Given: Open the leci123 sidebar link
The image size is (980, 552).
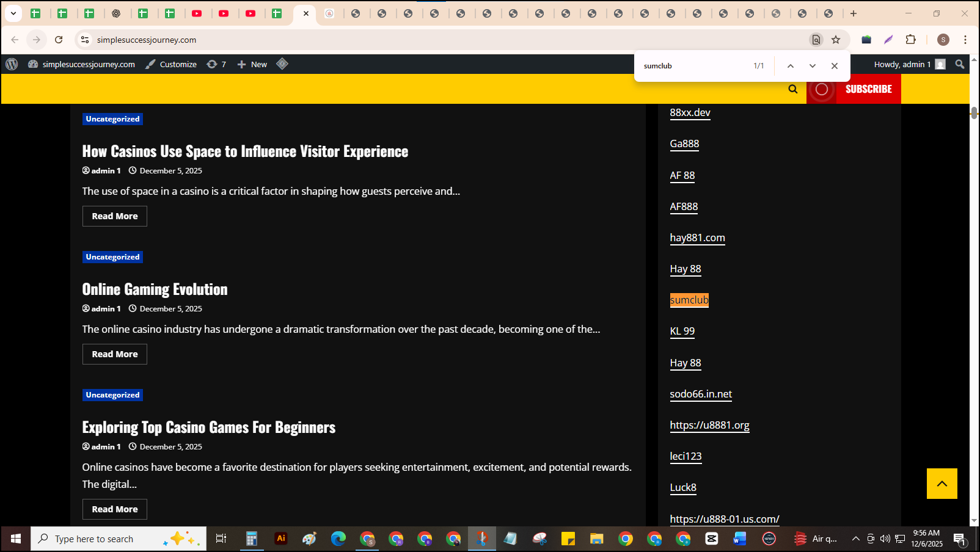Looking at the screenshot, I should click(686, 456).
